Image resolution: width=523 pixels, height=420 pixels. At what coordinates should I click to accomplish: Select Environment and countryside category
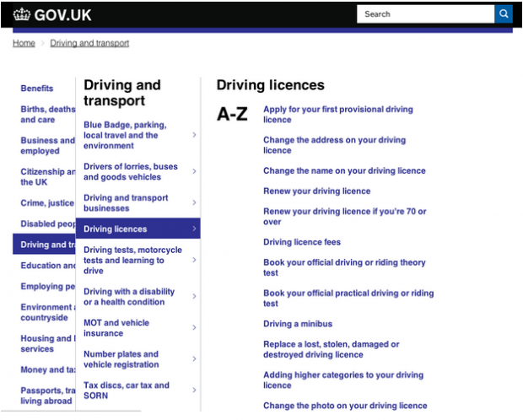(x=48, y=312)
